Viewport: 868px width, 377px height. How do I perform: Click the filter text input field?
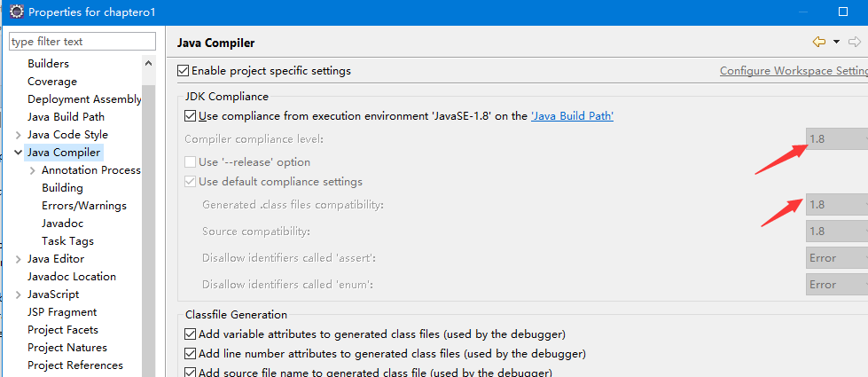[82, 42]
